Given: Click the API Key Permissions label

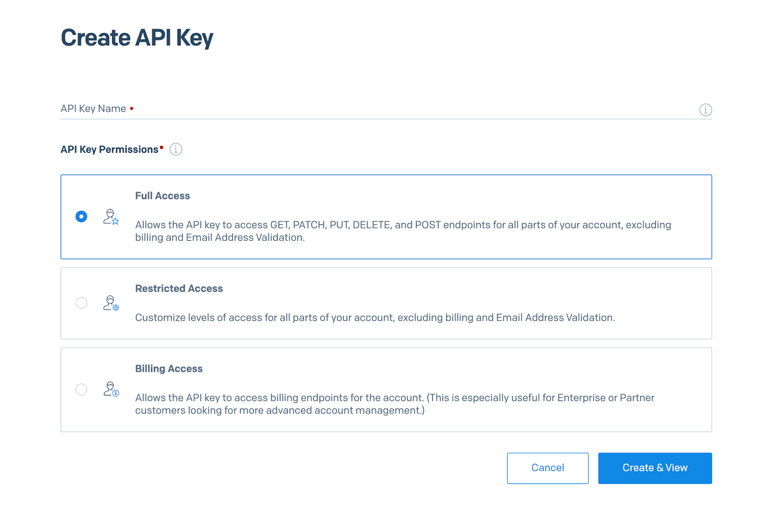Looking at the screenshot, I should 109,149.
